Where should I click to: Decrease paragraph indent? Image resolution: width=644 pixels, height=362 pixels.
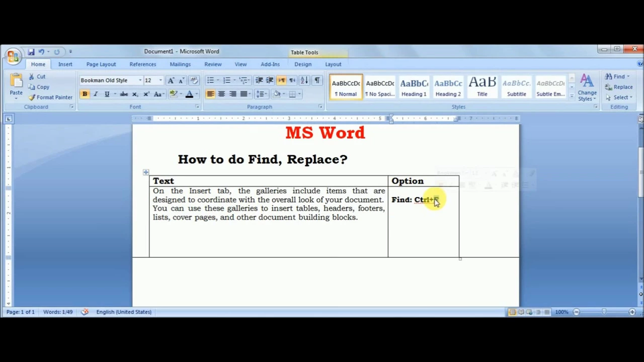pyautogui.click(x=259, y=80)
